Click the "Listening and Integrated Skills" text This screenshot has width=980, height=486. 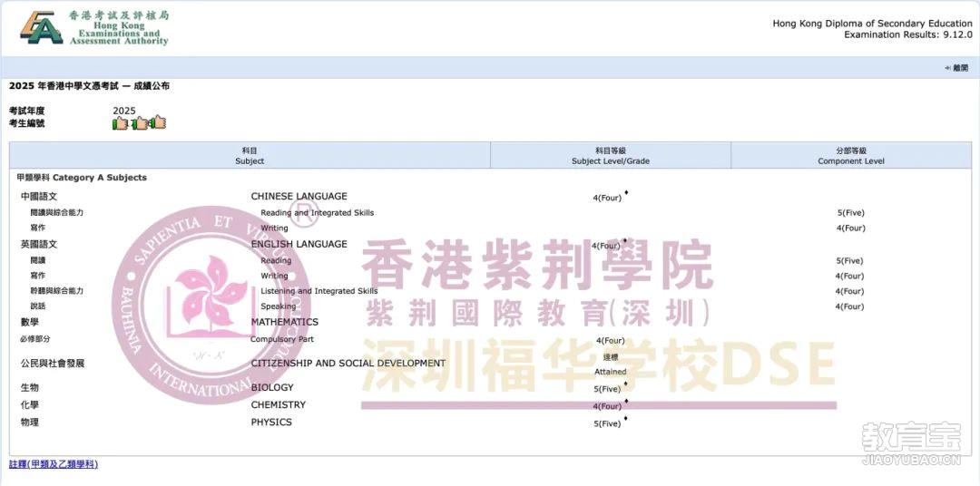point(319,291)
